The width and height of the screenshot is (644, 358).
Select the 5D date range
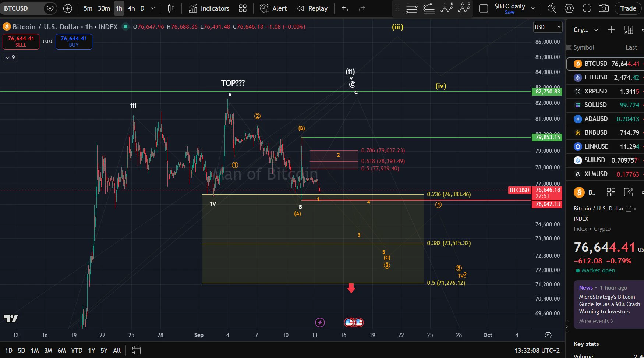coord(22,351)
